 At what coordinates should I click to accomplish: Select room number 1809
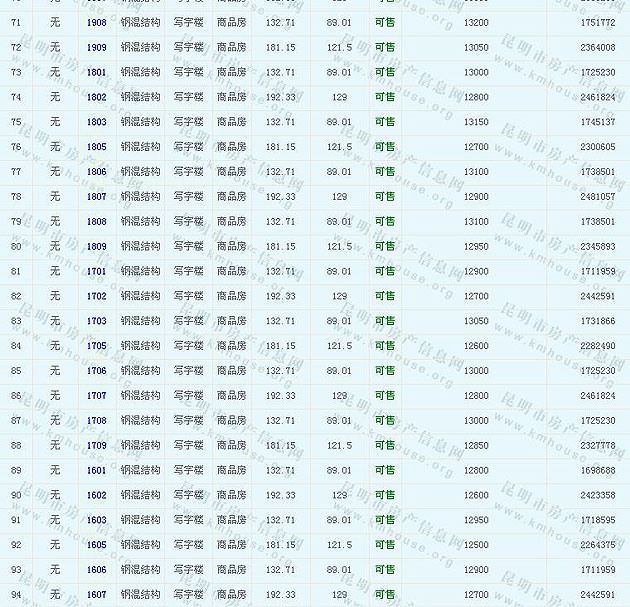tap(96, 246)
